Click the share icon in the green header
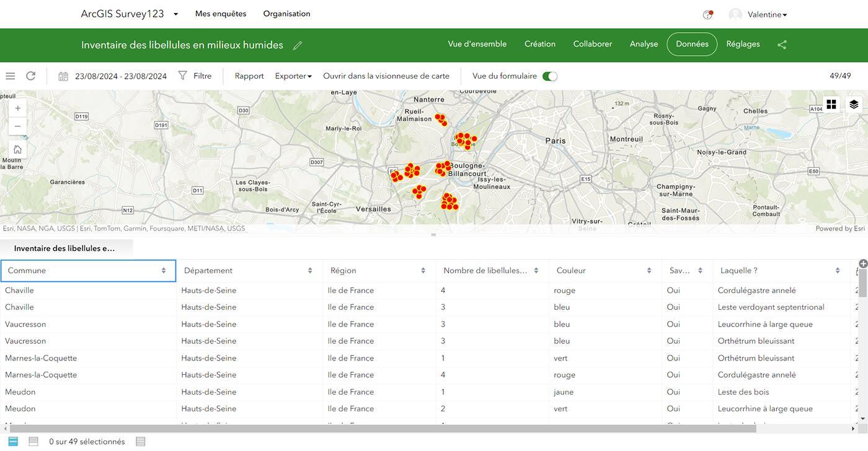 coord(782,45)
